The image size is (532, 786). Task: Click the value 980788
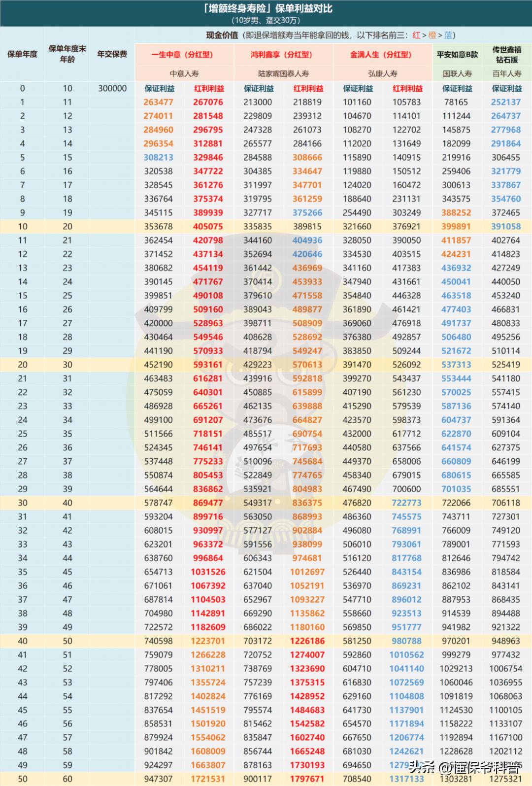click(x=406, y=641)
